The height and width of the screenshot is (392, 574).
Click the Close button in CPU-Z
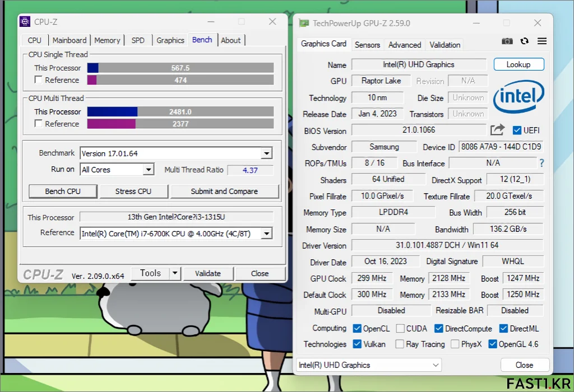pyautogui.click(x=260, y=273)
